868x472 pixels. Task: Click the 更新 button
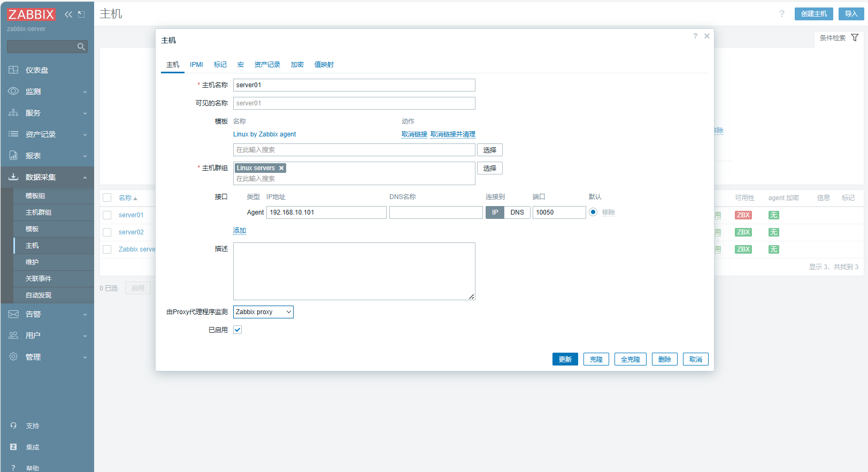(x=565, y=359)
